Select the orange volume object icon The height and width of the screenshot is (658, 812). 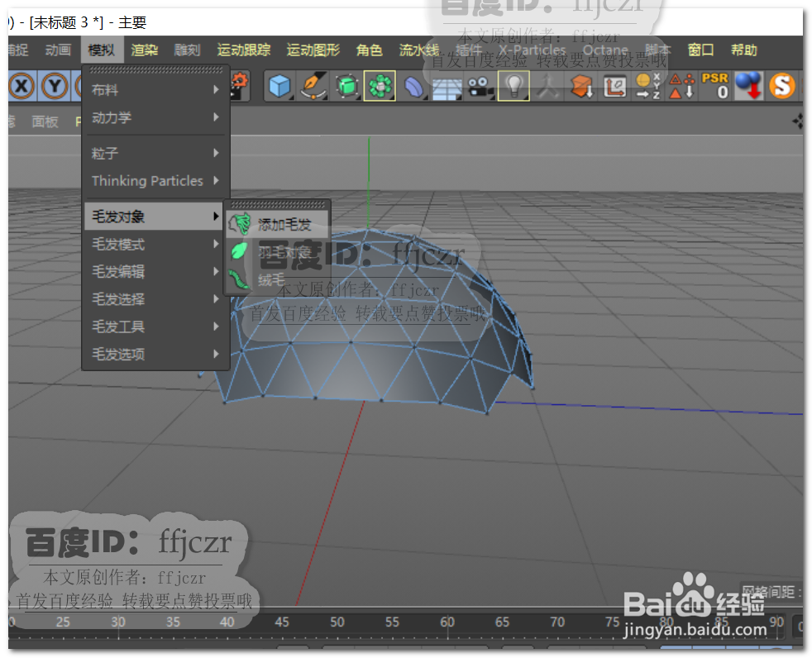[x=582, y=87]
